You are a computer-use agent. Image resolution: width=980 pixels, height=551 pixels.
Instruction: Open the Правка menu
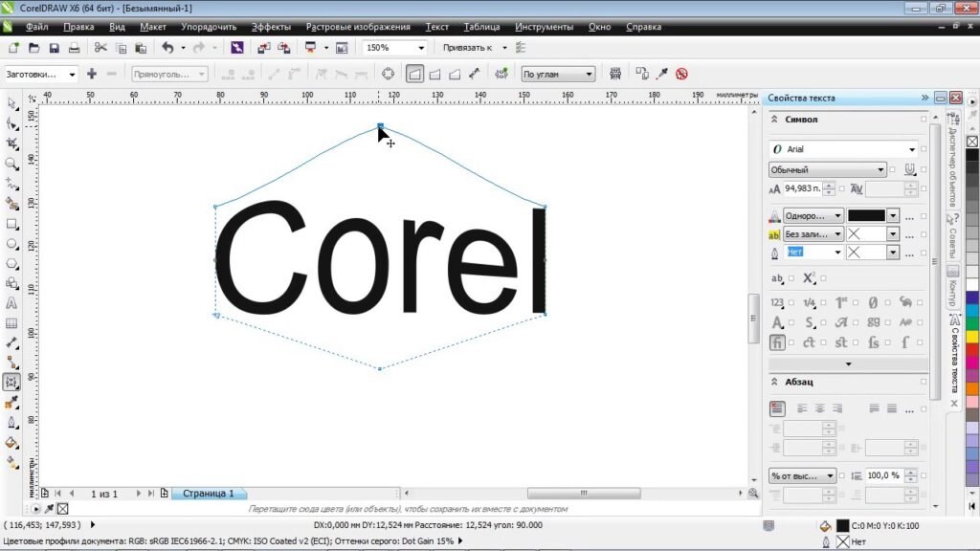78,27
